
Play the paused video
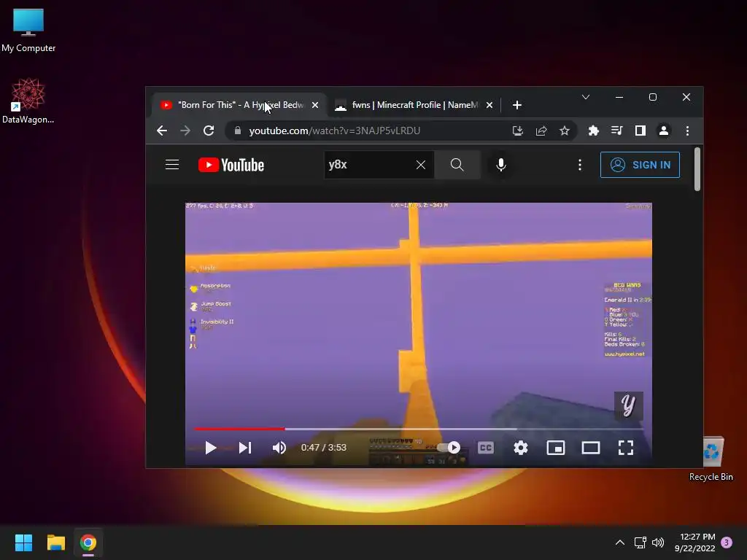coord(211,448)
